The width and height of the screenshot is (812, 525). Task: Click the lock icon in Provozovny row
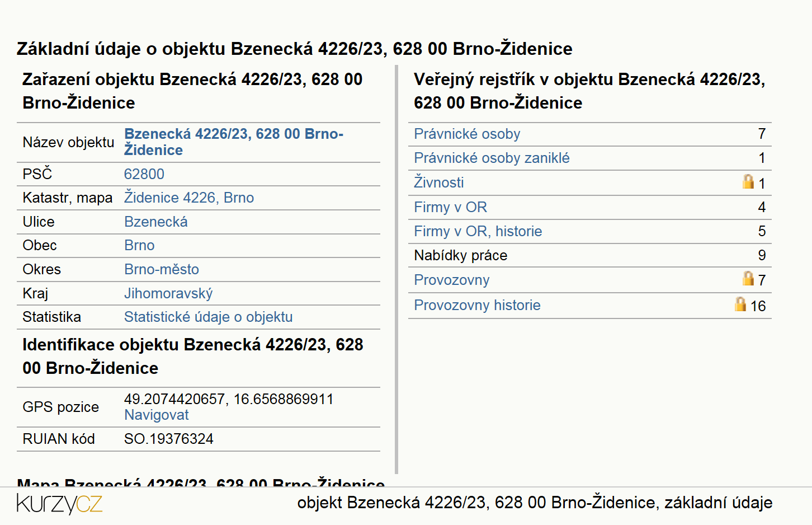[748, 278]
